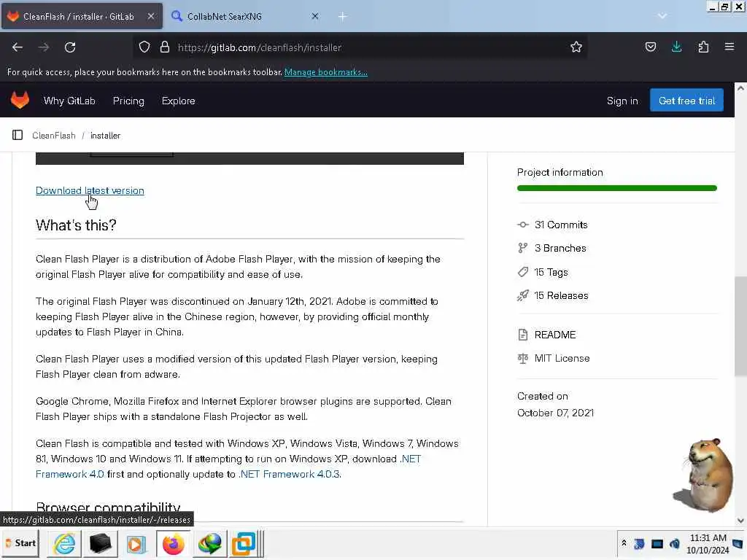This screenshot has width=747, height=560.
Task: Click the scrollbar up arrow
Action: [x=740, y=88]
